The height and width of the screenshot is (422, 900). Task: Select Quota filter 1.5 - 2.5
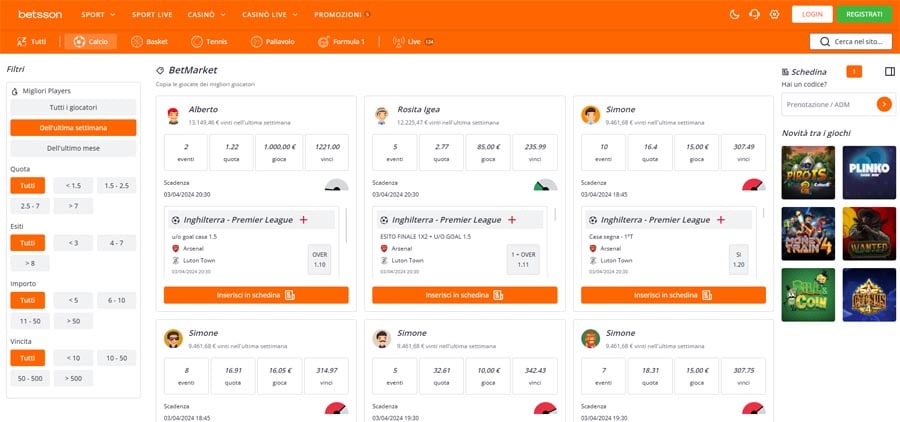117,185
